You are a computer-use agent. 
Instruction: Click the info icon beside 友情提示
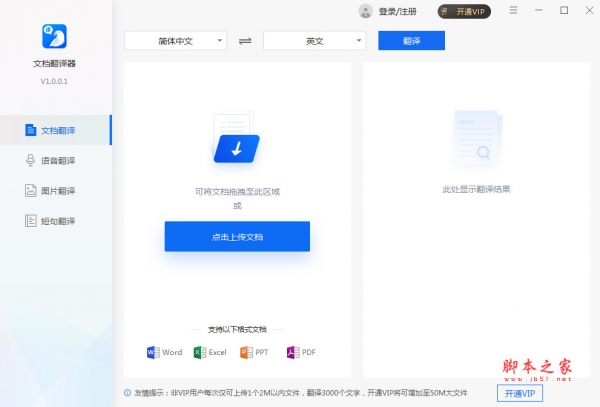coord(127,393)
